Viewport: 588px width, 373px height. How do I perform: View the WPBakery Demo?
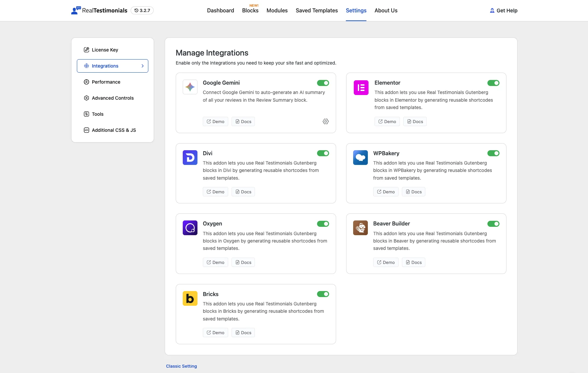click(x=386, y=192)
